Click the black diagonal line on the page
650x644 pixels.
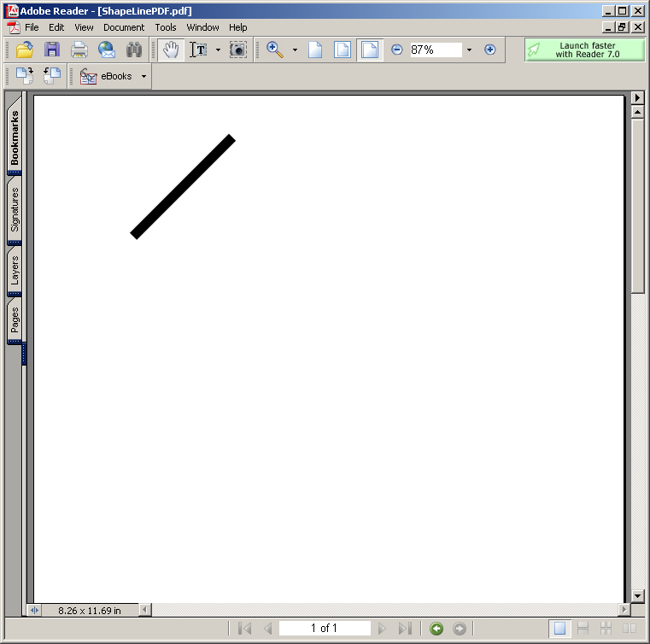point(183,186)
